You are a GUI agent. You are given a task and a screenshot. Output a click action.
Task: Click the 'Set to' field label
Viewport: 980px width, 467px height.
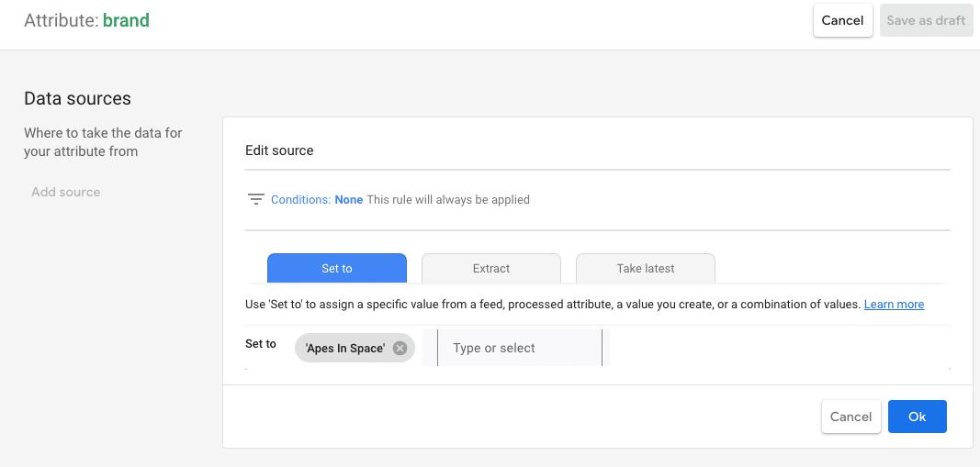click(261, 344)
